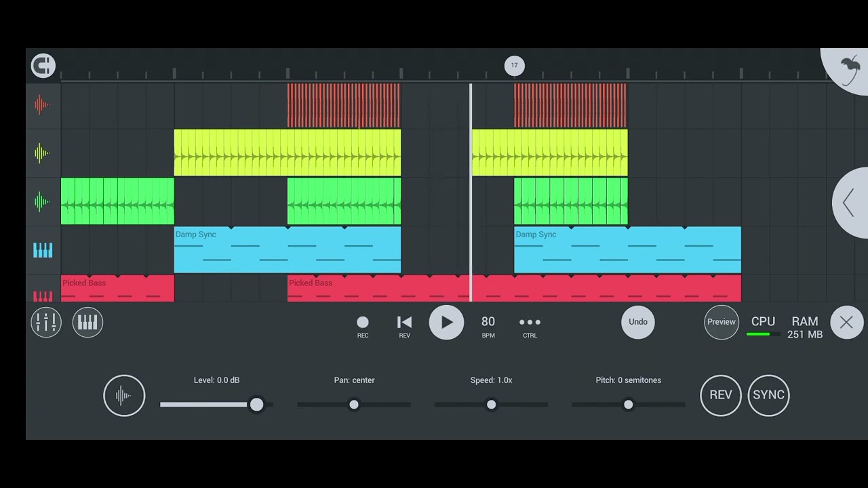Screen dimensions: 868x488
Task: Select the first orange audio clip
Action: (344, 105)
